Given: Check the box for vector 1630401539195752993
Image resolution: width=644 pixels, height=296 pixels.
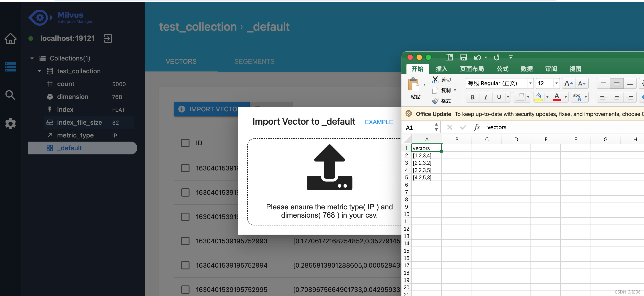Looking at the screenshot, I should coord(185,241).
